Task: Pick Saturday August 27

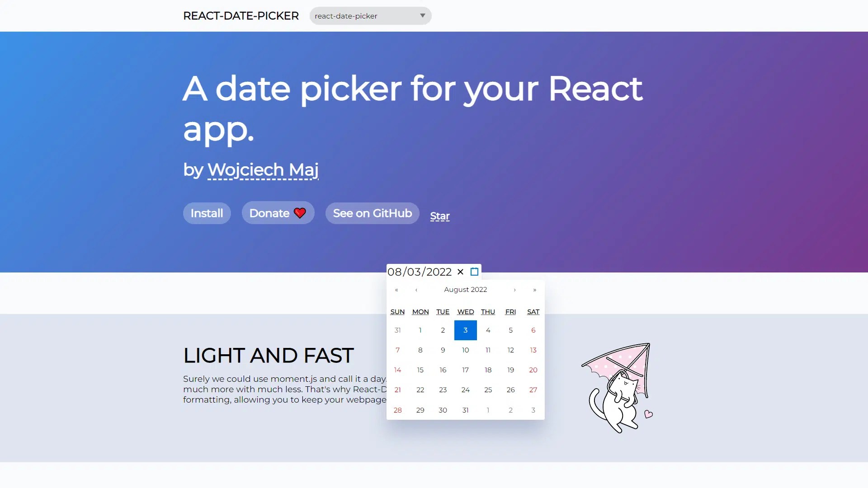Action: click(533, 390)
